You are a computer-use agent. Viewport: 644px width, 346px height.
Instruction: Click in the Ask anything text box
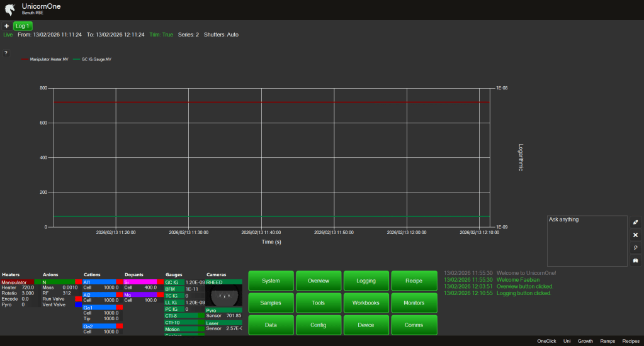point(586,241)
